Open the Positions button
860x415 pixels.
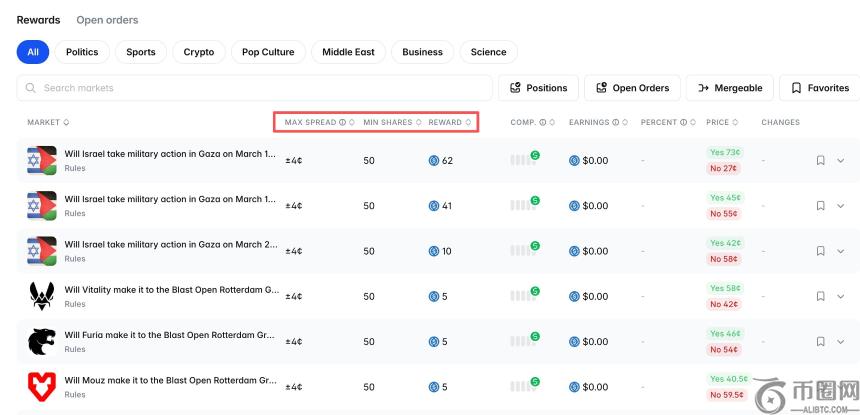click(538, 88)
